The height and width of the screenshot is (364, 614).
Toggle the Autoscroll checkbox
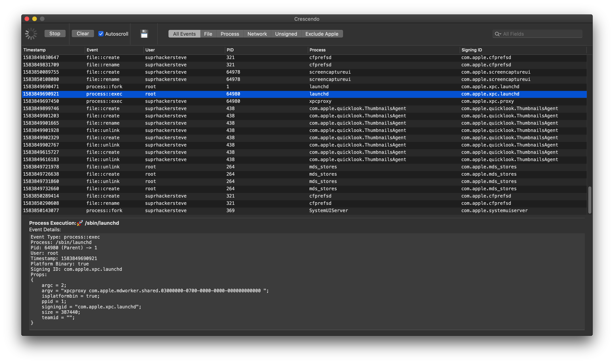click(x=101, y=34)
